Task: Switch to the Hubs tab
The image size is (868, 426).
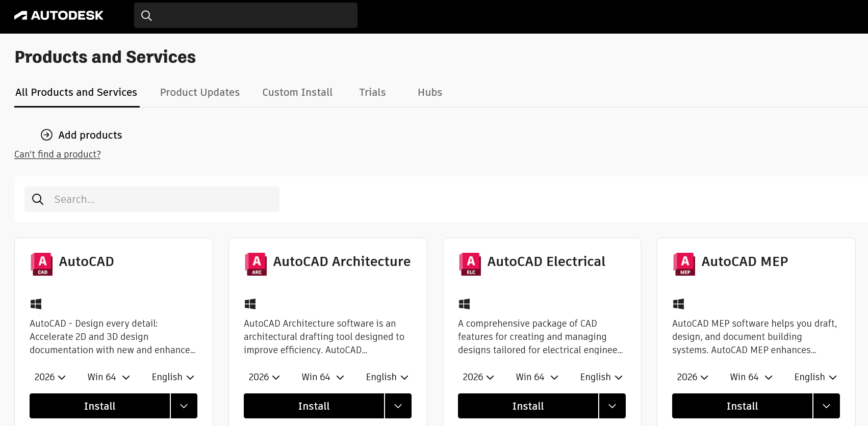Action: tap(430, 92)
